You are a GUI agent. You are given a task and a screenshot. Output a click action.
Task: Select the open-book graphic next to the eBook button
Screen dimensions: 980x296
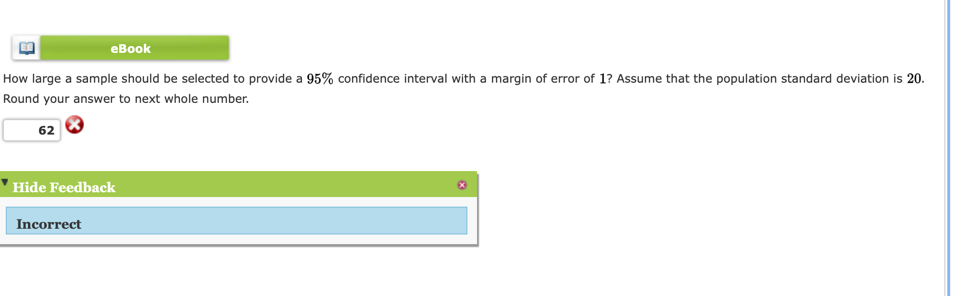26,48
